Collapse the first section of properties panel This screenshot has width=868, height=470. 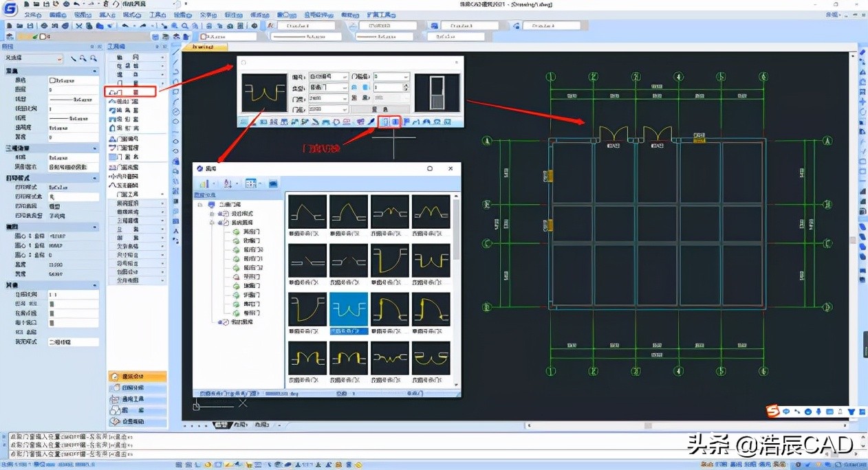[x=95, y=71]
